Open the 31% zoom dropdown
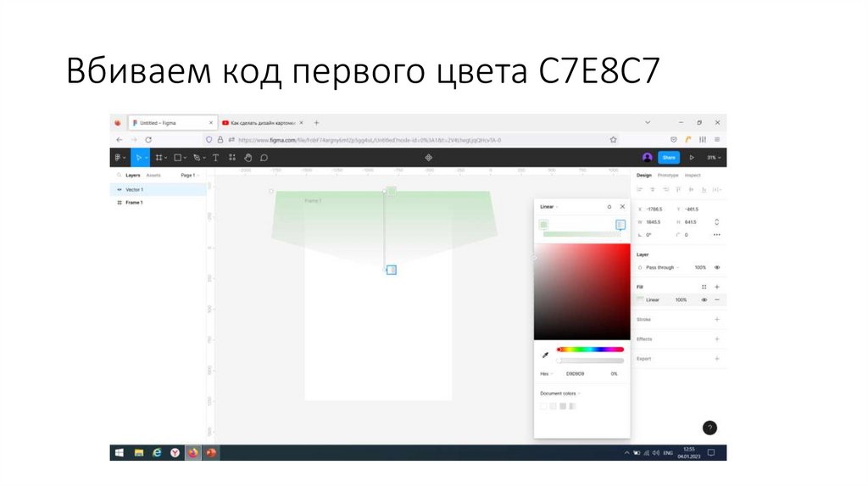Image resolution: width=868 pixels, height=487 pixels. click(714, 158)
